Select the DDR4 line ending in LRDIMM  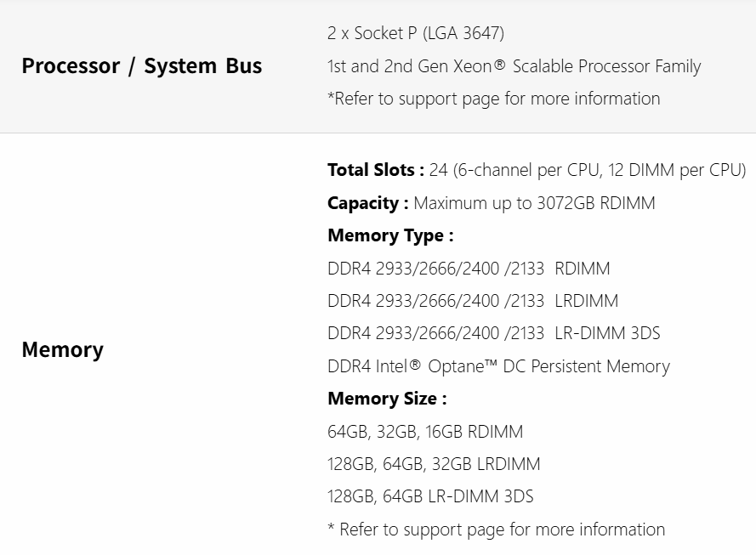tap(473, 301)
